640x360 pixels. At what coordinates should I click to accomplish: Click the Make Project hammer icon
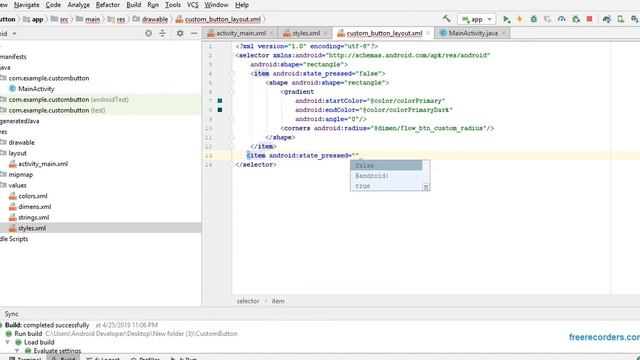pos(447,19)
